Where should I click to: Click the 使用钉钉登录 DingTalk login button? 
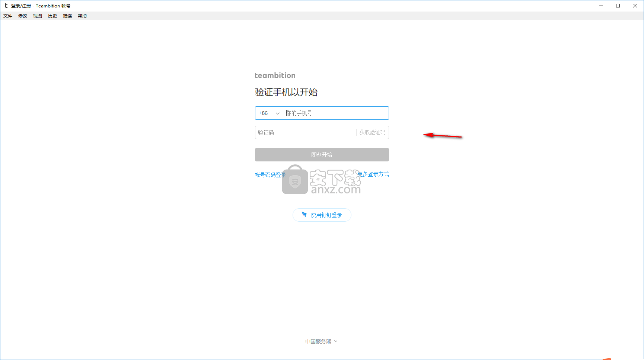tap(322, 215)
